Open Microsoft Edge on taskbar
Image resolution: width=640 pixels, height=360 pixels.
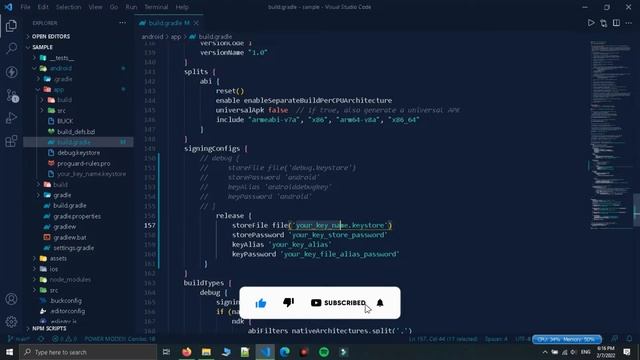[284, 352]
